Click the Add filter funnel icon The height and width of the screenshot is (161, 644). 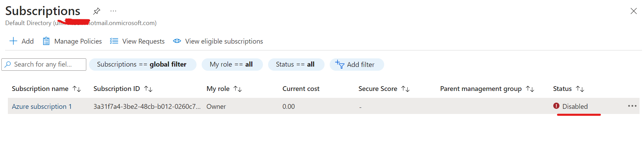click(340, 64)
